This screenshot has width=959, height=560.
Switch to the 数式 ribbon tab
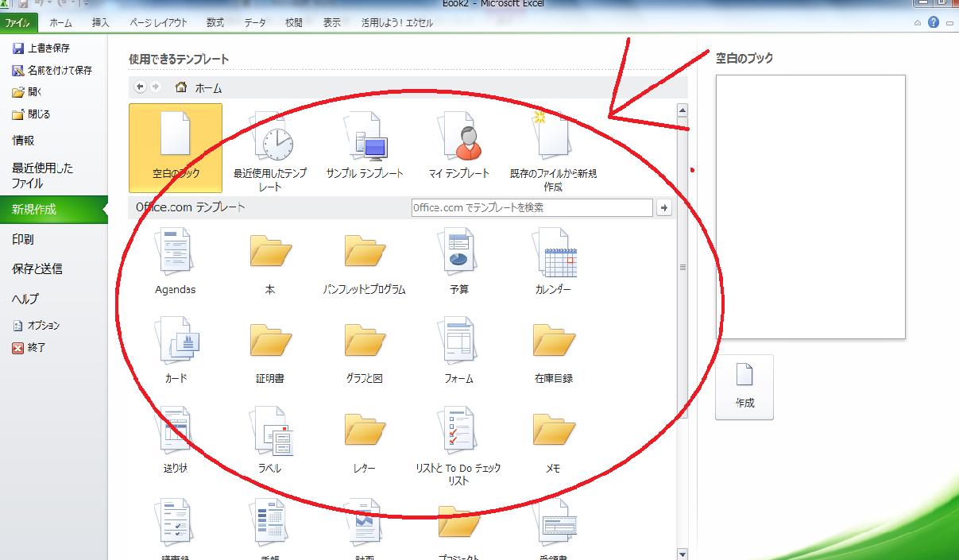pos(215,23)
